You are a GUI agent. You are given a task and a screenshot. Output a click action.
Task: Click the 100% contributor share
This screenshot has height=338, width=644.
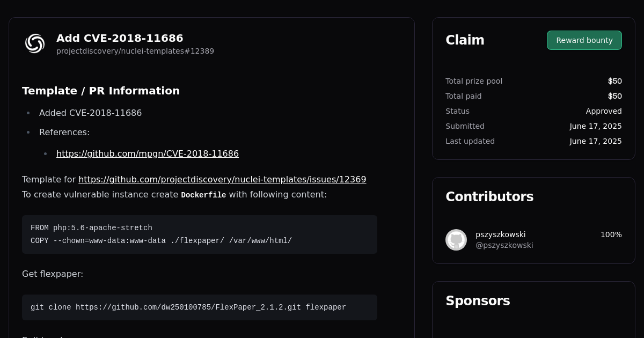click(611, 234)
